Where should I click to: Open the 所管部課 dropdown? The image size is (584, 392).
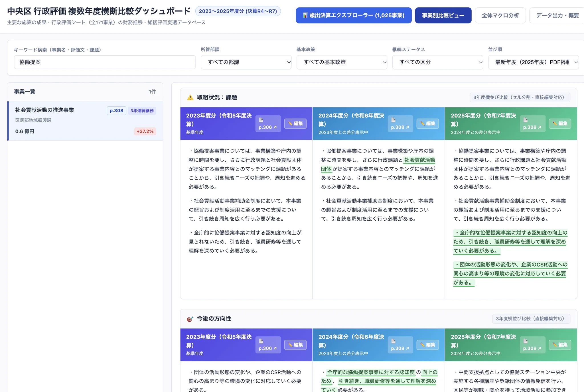pyautogui.click(x=246, y=62)
